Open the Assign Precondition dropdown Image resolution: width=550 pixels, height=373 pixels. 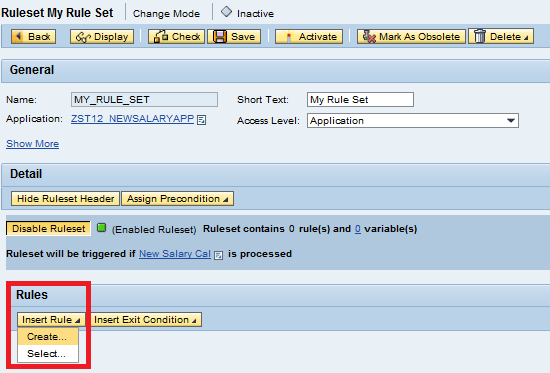point(177,199)
